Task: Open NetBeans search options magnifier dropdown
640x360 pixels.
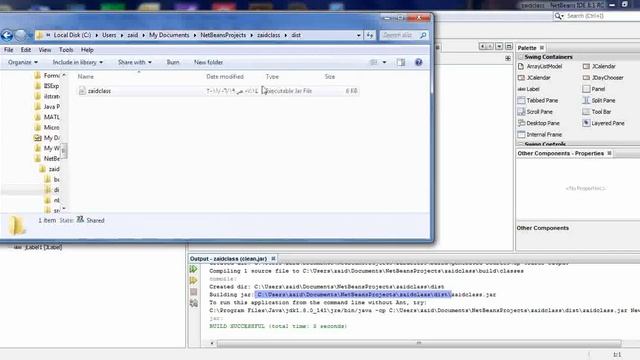Action: coord(559,16)
